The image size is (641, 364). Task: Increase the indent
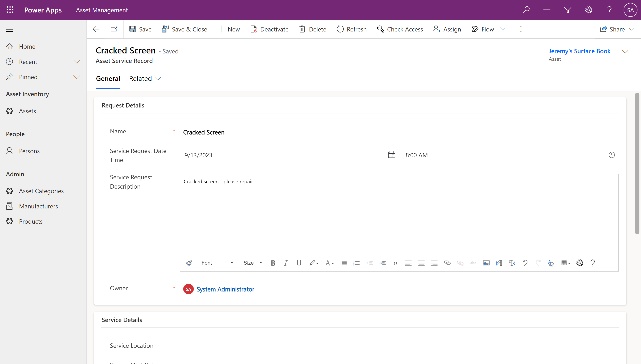[x=382, y=263]
